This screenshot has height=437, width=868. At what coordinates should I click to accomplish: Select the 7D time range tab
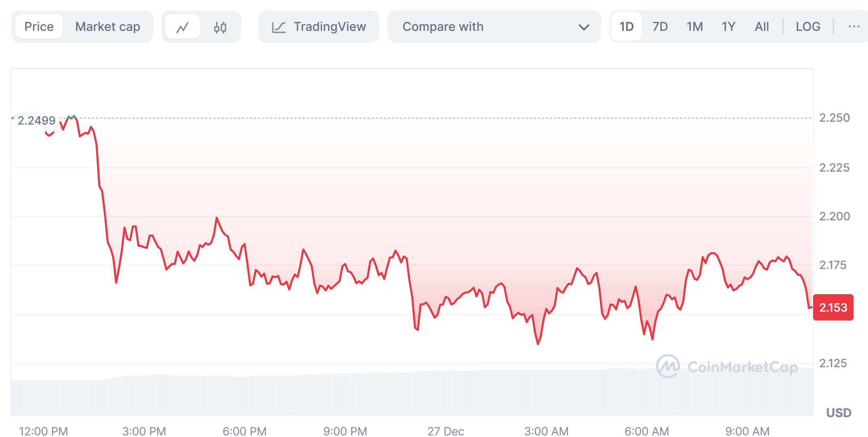pyautogui.click(x=660, y=27)
